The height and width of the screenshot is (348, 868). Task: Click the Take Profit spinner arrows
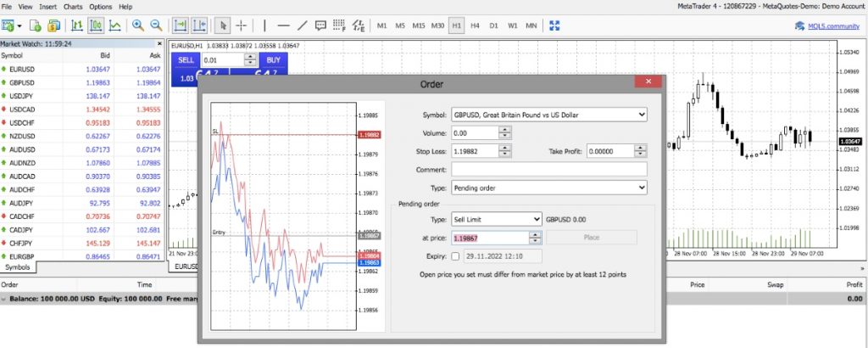[x=641, y=151]
